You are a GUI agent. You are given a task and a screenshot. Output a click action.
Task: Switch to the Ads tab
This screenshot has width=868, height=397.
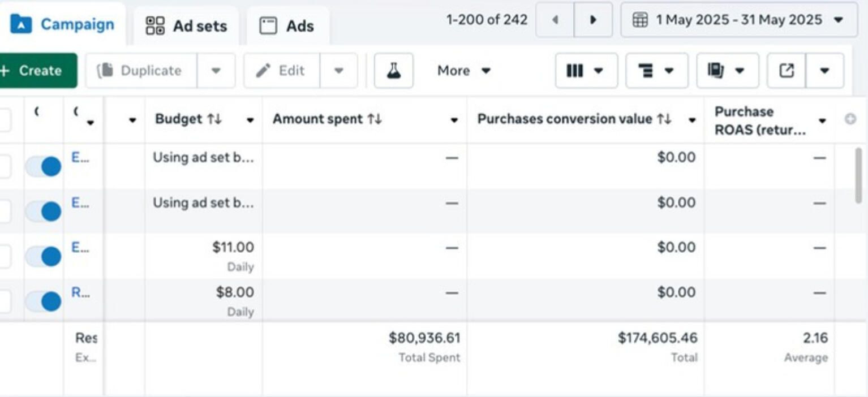287,26
